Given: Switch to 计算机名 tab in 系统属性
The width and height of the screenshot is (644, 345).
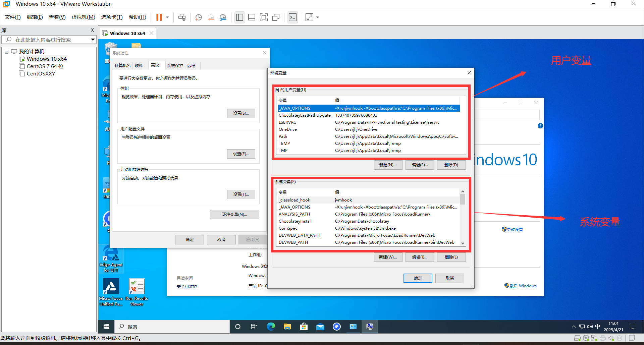Looking at the screenshot, I should 122,65.
